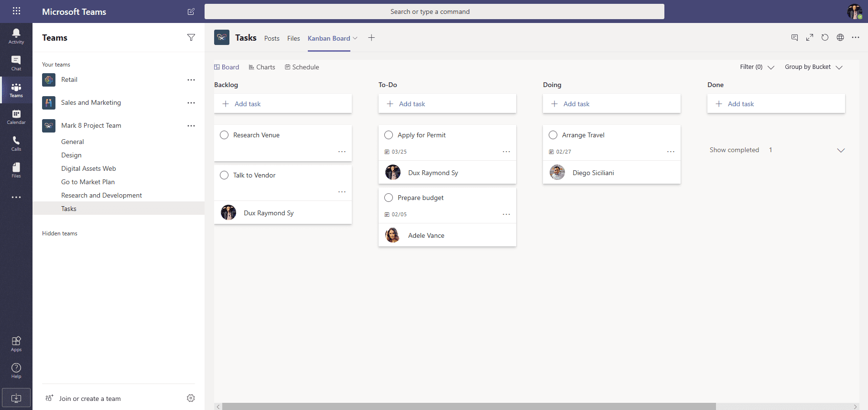The height and width of the screenshot is (410, 868).
Task: Open the Activity bell icon
Action: [16, 36]
